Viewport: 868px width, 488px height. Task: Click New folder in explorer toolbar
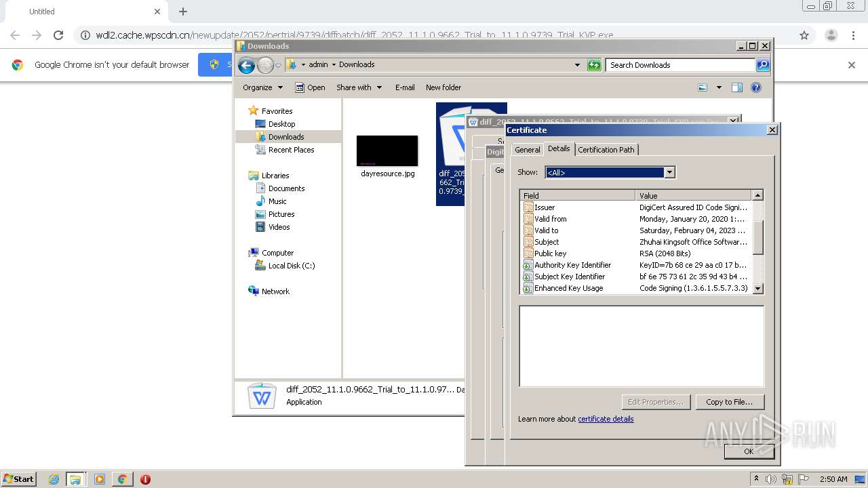click(x=443, y=87)
